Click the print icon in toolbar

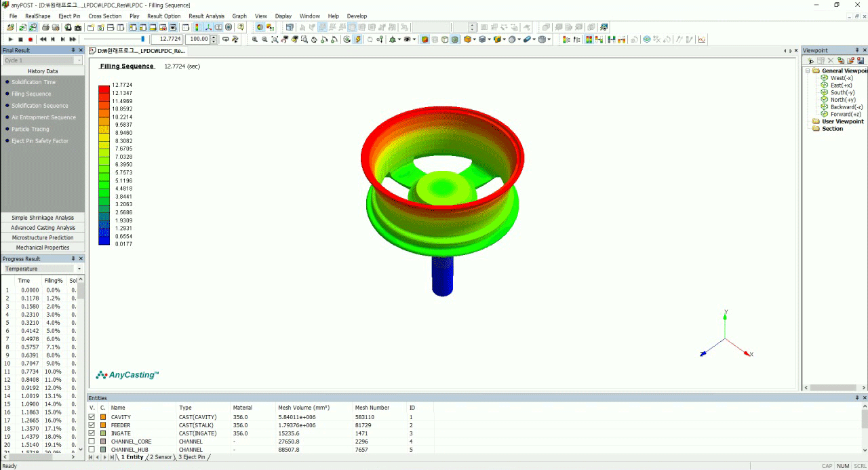[x=45, y=28]
